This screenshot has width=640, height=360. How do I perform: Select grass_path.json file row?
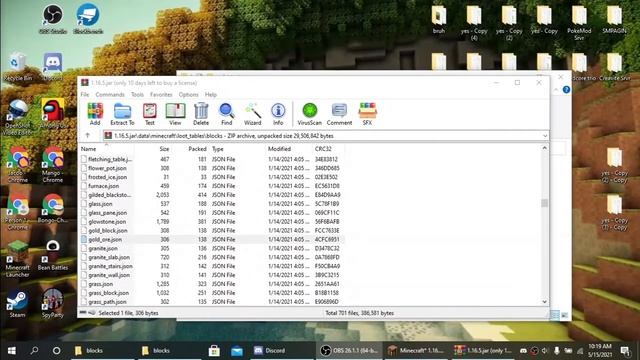(x=211, y=302)
